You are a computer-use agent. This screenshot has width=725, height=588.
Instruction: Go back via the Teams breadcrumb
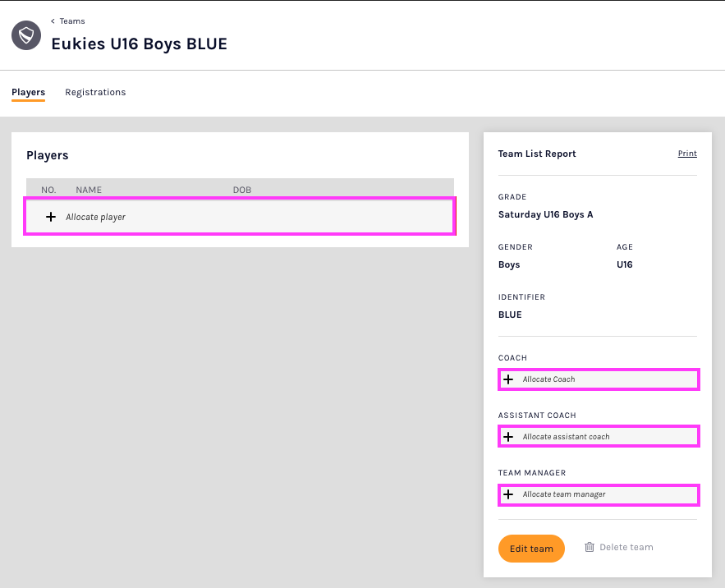(x=72, y=21)
